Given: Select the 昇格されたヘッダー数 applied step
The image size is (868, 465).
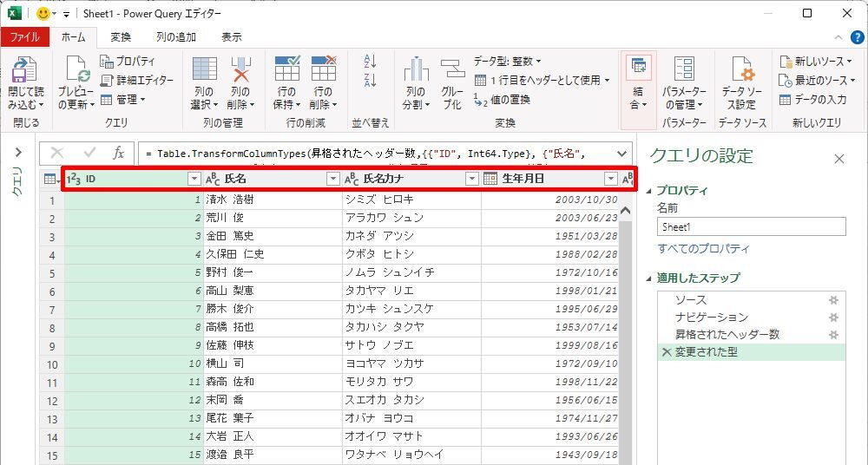Looking at the screenshot, I should coord(727,335).
